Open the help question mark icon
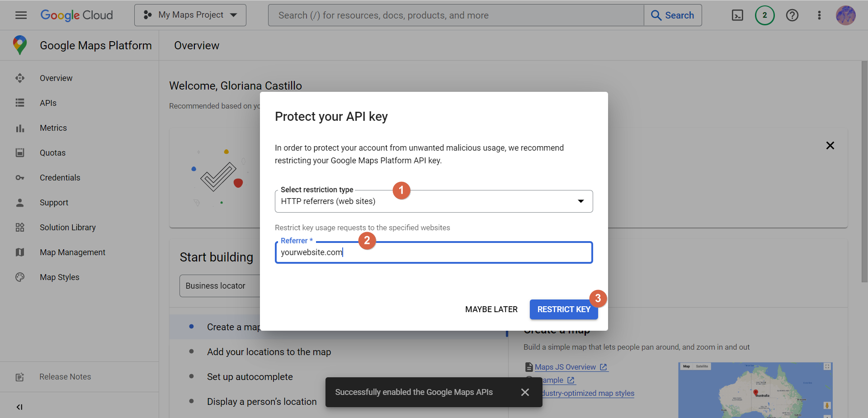 tap(792, 15)
